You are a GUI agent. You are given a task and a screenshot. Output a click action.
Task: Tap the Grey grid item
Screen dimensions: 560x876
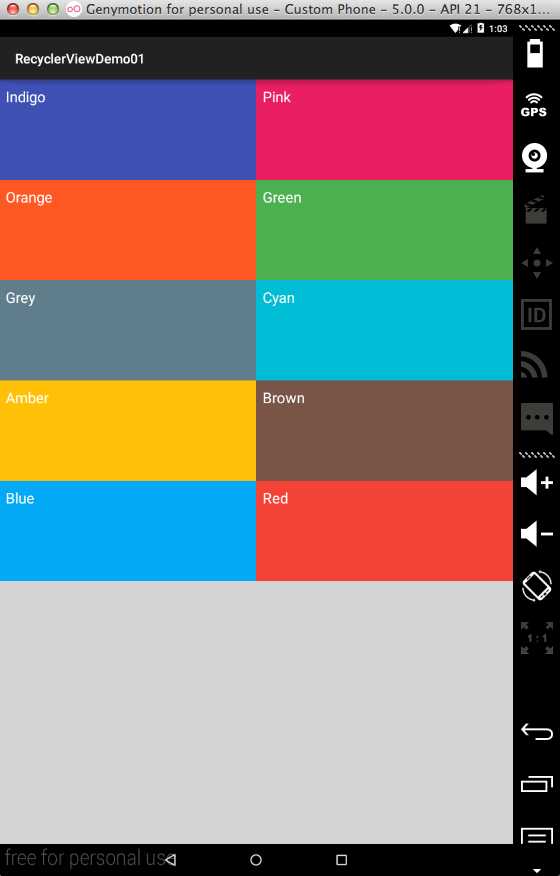pos(128,330)
